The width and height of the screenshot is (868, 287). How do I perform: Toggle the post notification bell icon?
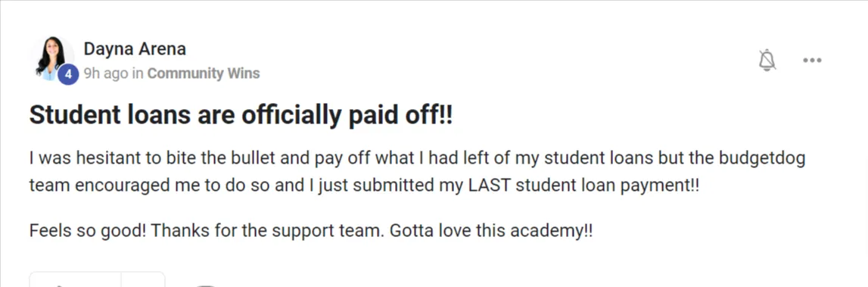[767, 60]
